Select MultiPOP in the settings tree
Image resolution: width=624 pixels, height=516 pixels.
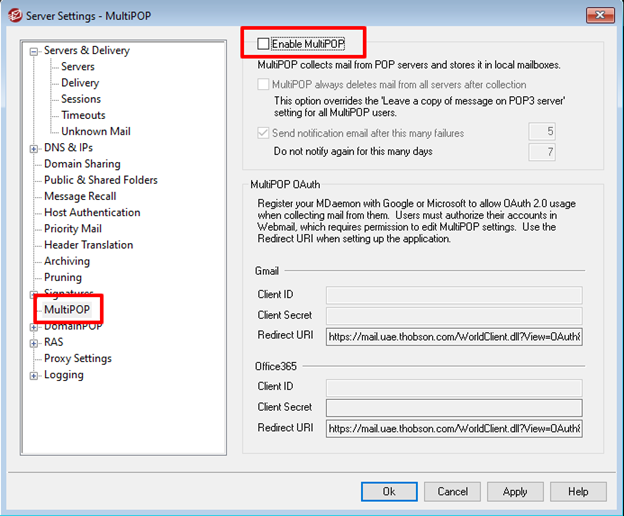point(65,310)
